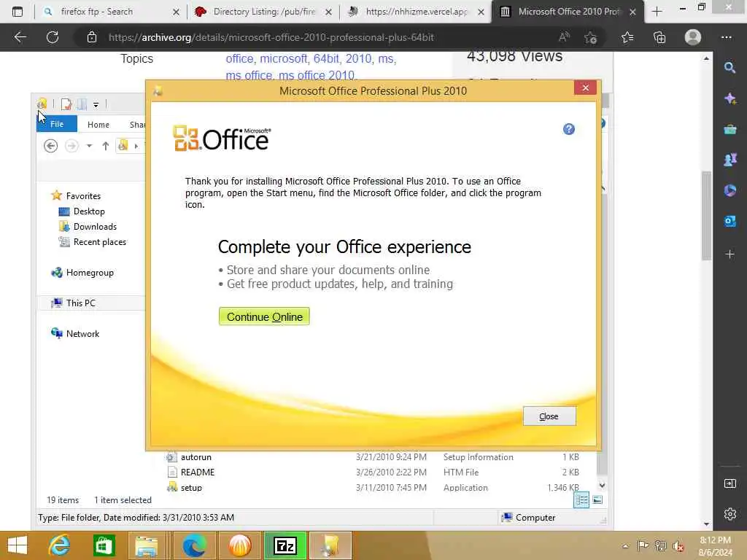
Task: Switch Explorer to Large icons view
Action: point(597,500)
